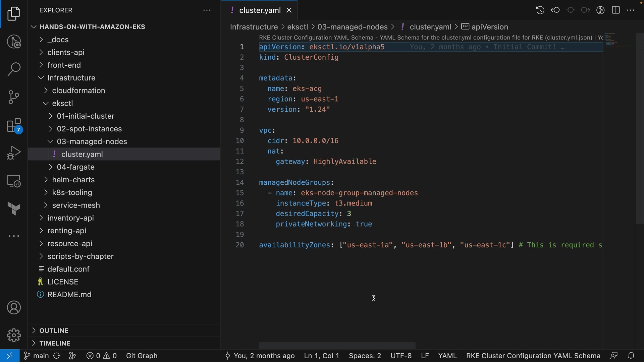The width and height of the screenshot is (644, 362).
Task: Open the Source Control view
Action: (x=14, y=98)
